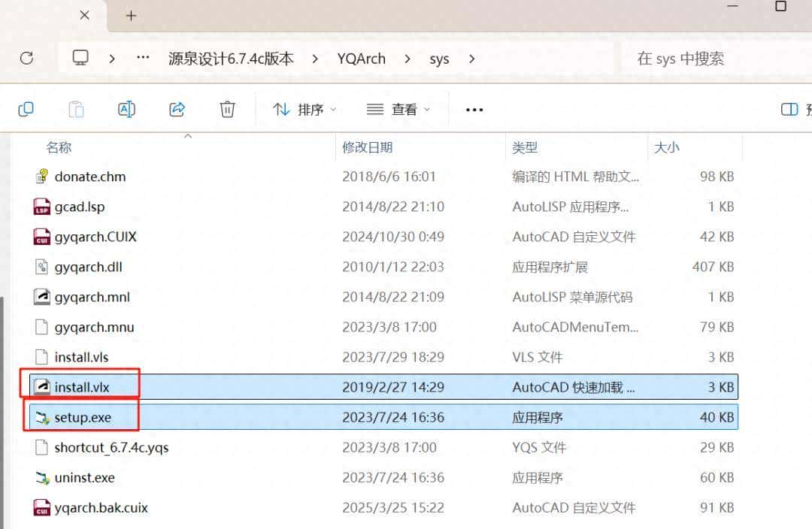
Task: Open the 查看 (View) dropdown
Action: tap(396, 109)
